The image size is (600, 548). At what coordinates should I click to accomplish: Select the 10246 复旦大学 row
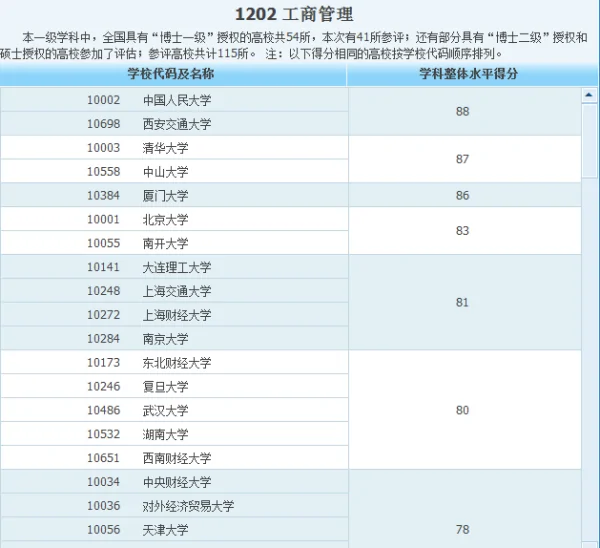pyautogui.click(x=174, y=386)
